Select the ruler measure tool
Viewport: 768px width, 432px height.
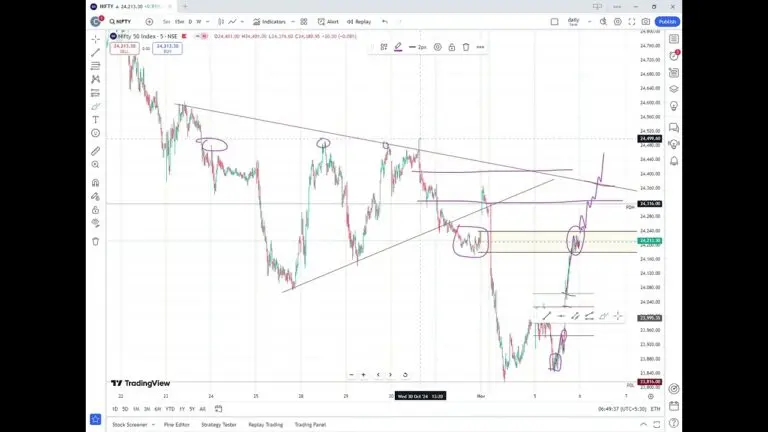click(x=96, y=151)
